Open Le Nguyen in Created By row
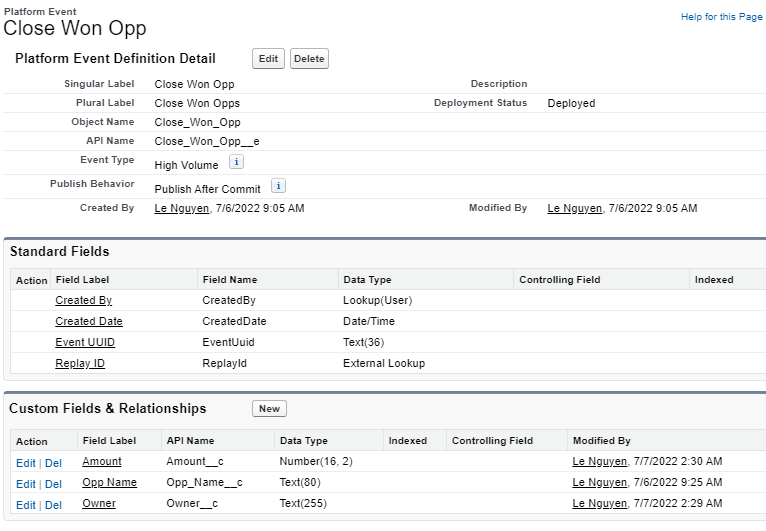Viewport: 766px width, 531px height. 181,208
